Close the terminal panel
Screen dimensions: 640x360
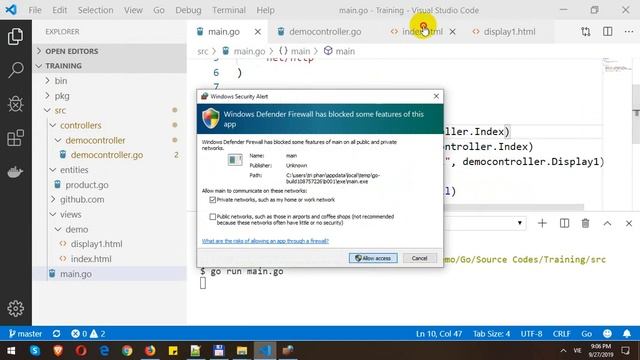click(x=629, y=223)
